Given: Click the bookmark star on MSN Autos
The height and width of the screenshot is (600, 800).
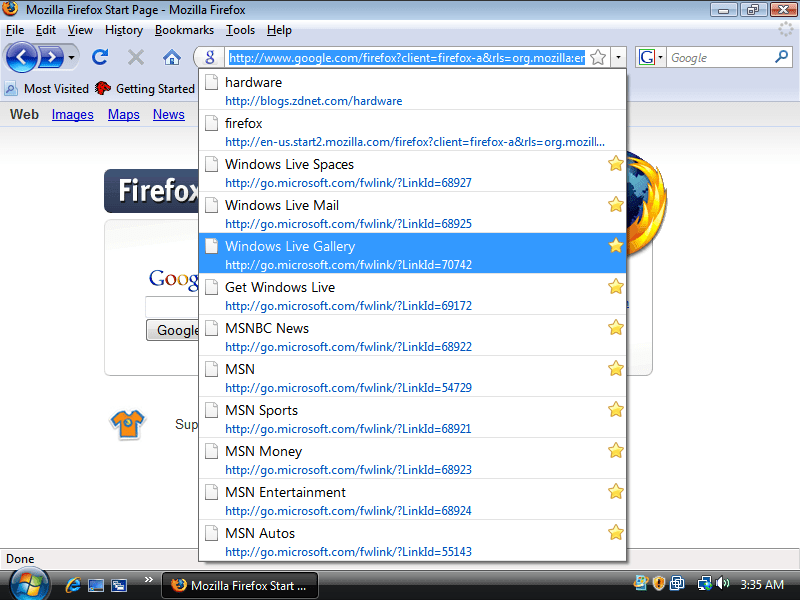Looking at the screenshot, I should (615, 533).
